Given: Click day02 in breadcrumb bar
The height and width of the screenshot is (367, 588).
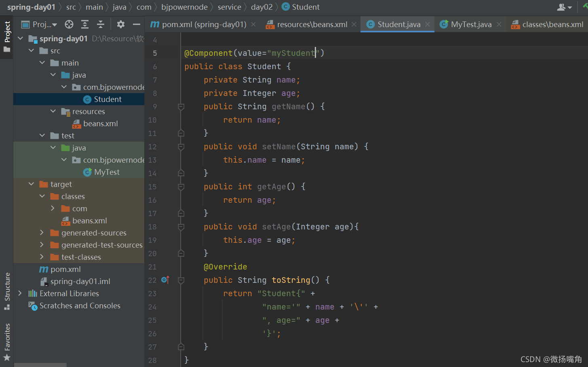Looking at the screenshot, I should (261, 7).
